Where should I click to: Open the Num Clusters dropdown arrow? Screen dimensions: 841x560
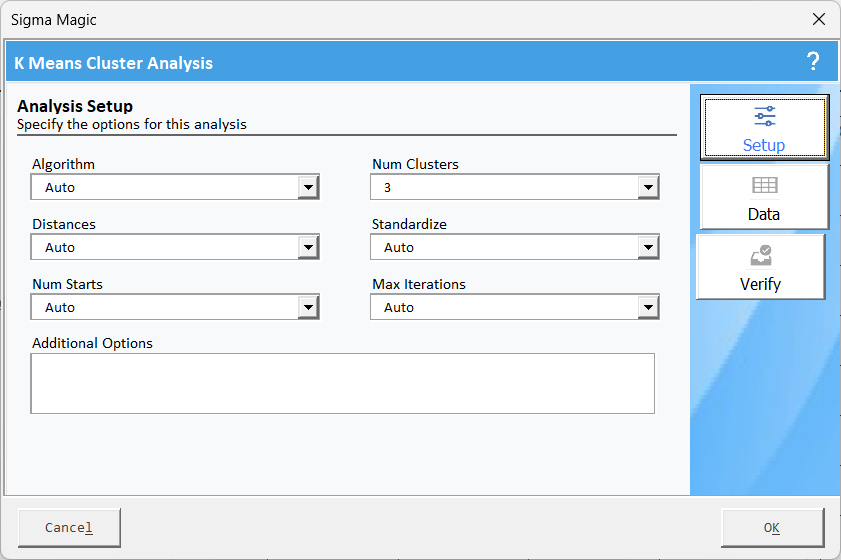tap(648, 188)
